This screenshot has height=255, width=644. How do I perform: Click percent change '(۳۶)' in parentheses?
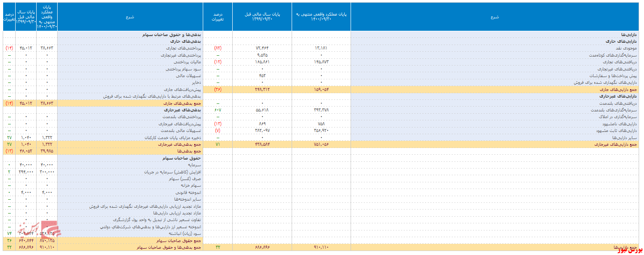click(x=217, y=90)
